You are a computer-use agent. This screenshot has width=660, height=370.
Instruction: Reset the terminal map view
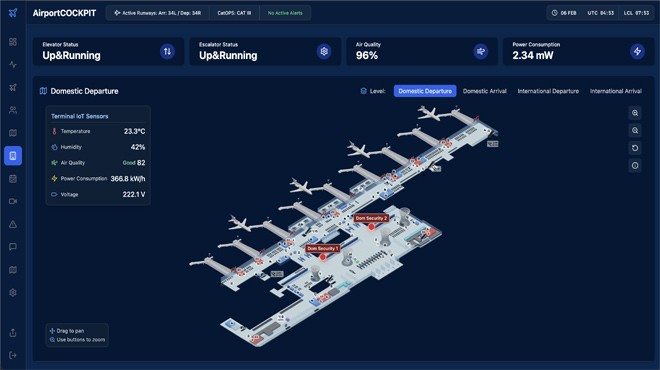tap(635, 148)
